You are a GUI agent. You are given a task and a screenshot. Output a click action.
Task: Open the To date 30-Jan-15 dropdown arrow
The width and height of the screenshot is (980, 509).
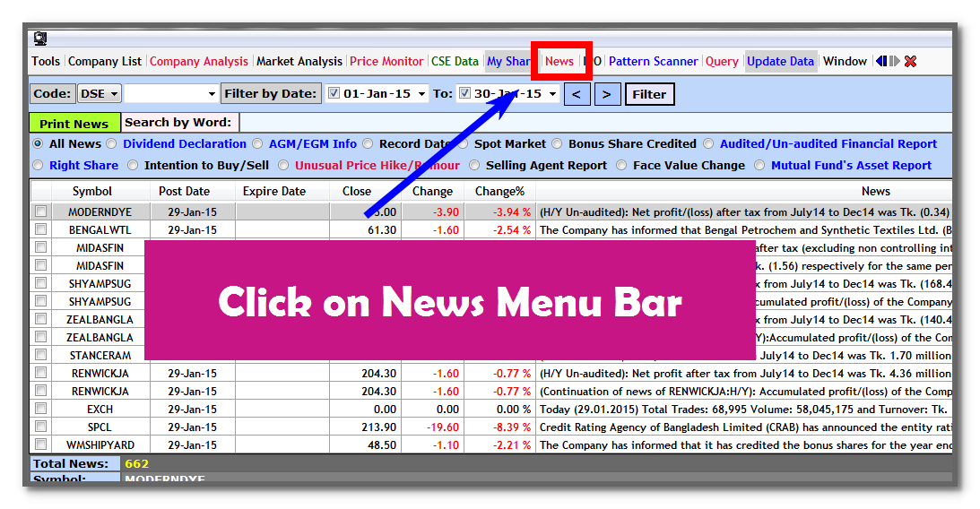click(x=551, y=94)
